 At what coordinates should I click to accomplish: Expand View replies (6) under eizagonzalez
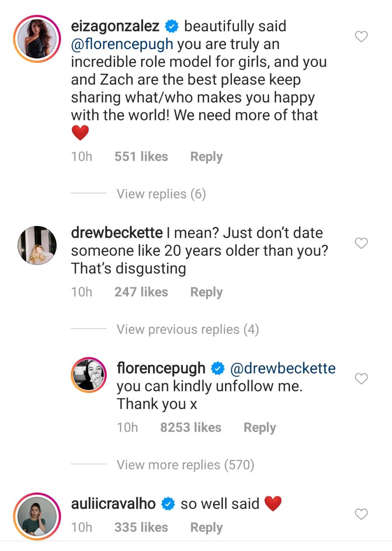coord(161,194)
